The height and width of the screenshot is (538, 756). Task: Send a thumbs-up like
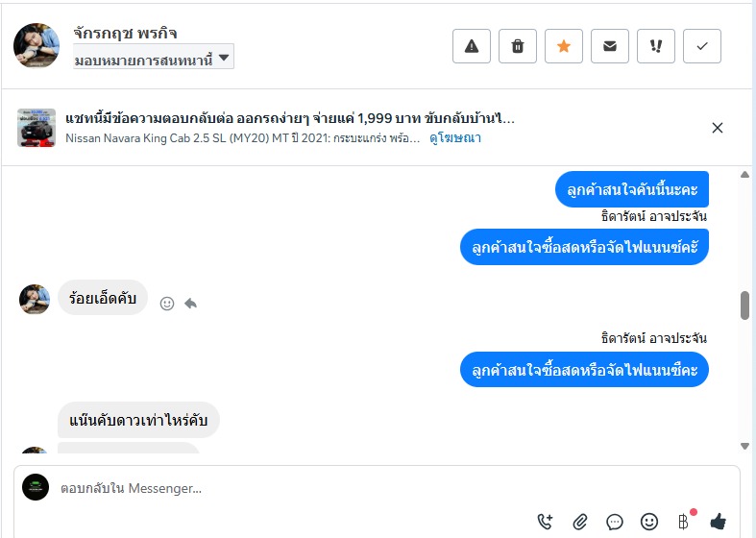[x=718, y=522]
